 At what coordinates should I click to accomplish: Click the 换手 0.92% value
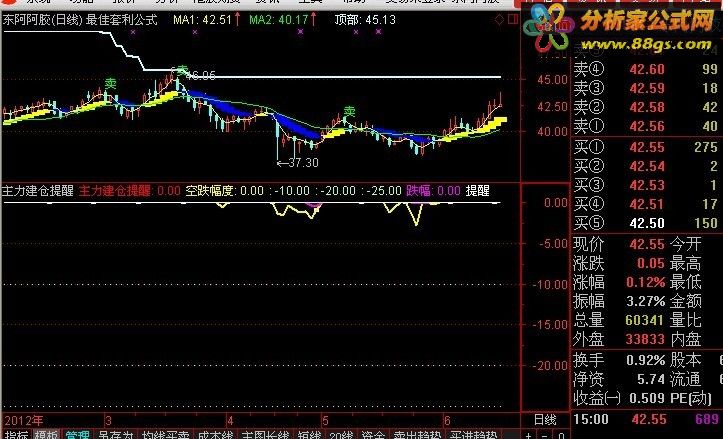[x=646, y=360]
